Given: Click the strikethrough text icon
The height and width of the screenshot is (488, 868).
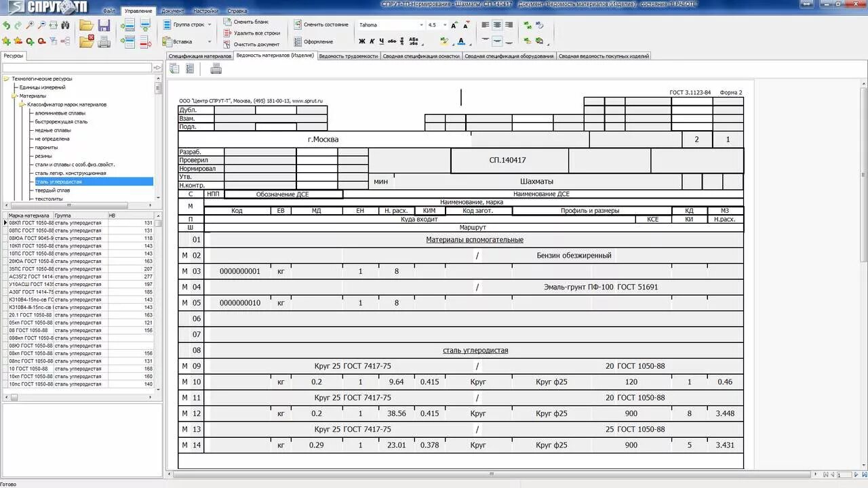Looking at the screenshot, I should 392,41.
